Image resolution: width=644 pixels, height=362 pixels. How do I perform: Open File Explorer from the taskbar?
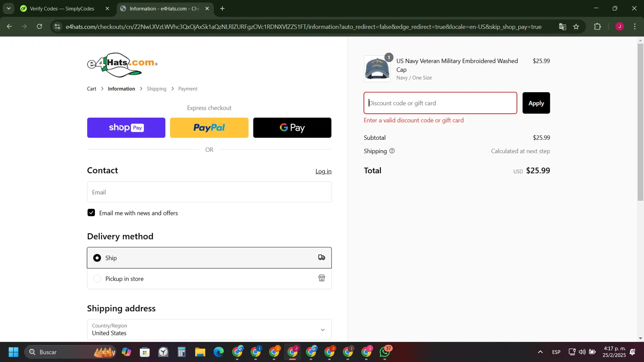tap(200, 352)
